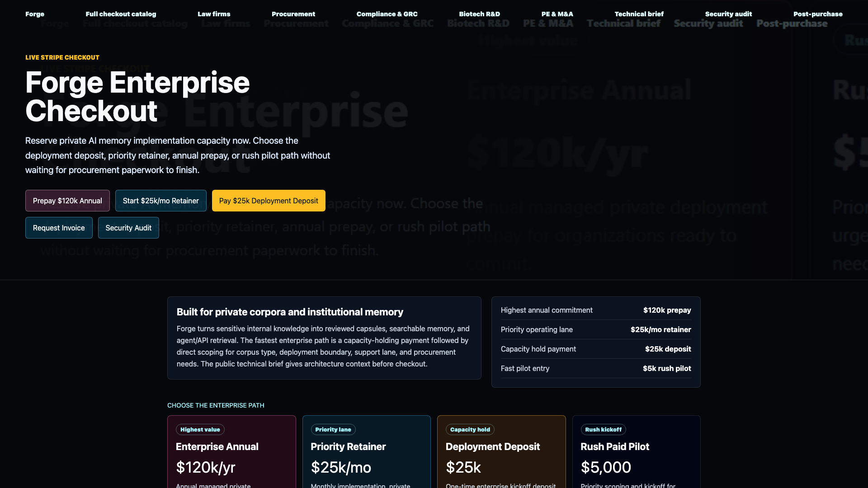Screen dimensions: 868x488
Task: Click the Highest value badge
Action: click(200, 430)
